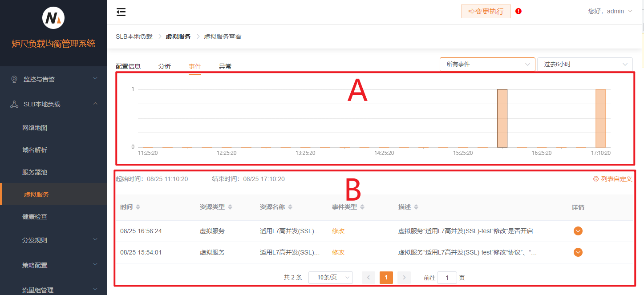The width and height of the screenshot is (644, 295).
Task: Collapse the sidebar with the fold icon
Action: pos(121,12)
